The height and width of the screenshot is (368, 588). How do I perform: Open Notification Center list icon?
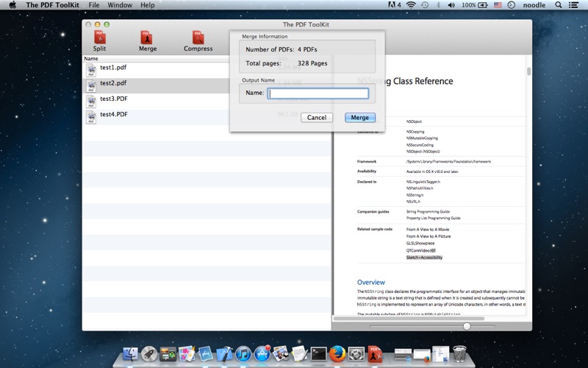coord(573,5)
